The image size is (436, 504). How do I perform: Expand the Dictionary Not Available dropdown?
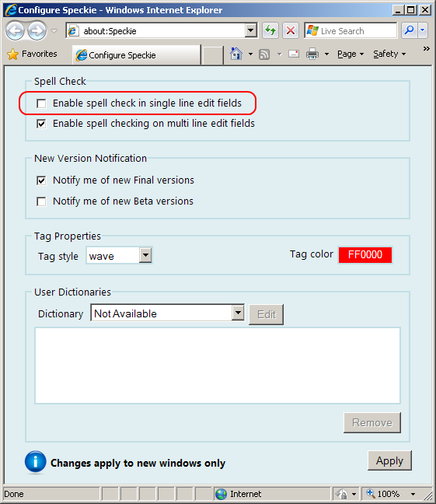167,313
